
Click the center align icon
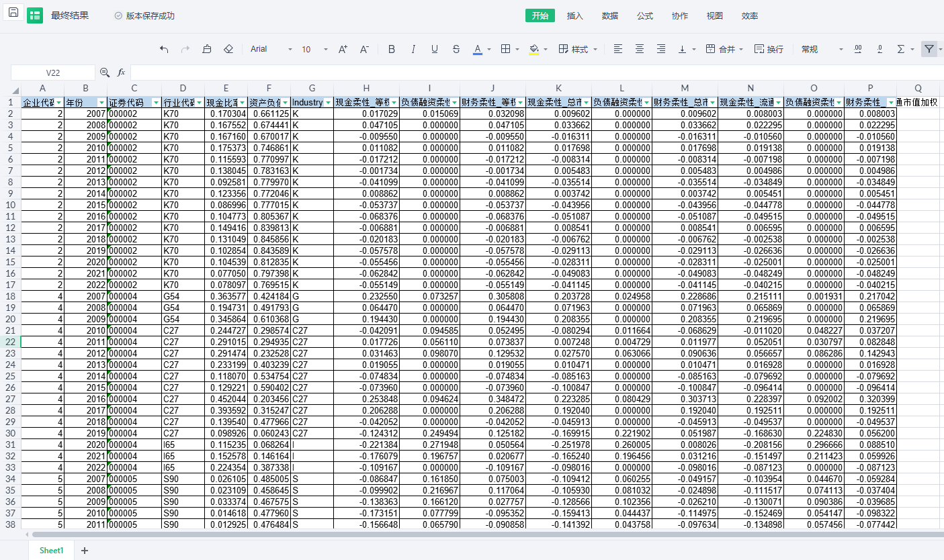tap(640, 49)
